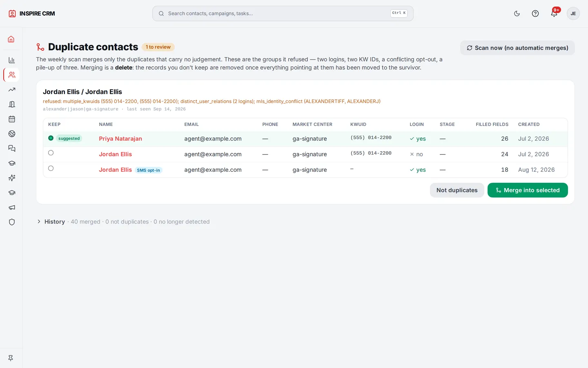Click Merge into selected button
588x368 pixels.
[528, 190]
